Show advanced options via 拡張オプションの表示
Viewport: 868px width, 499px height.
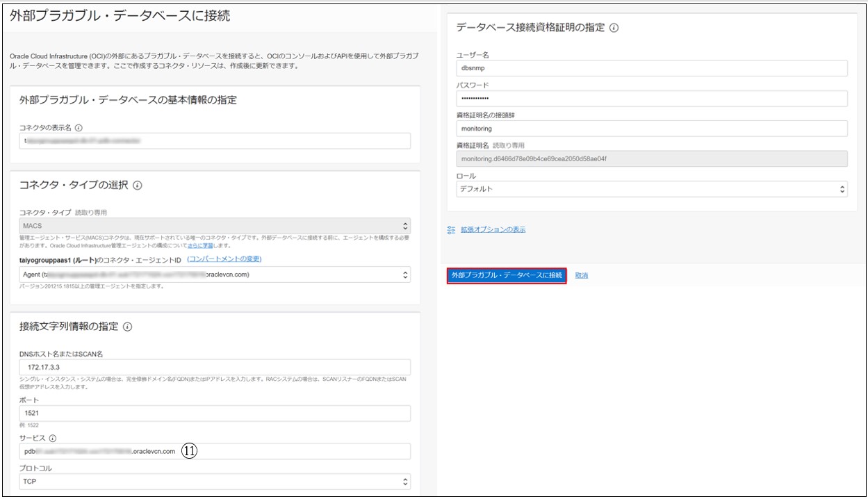pyautogui.click(x=493, y=229)
